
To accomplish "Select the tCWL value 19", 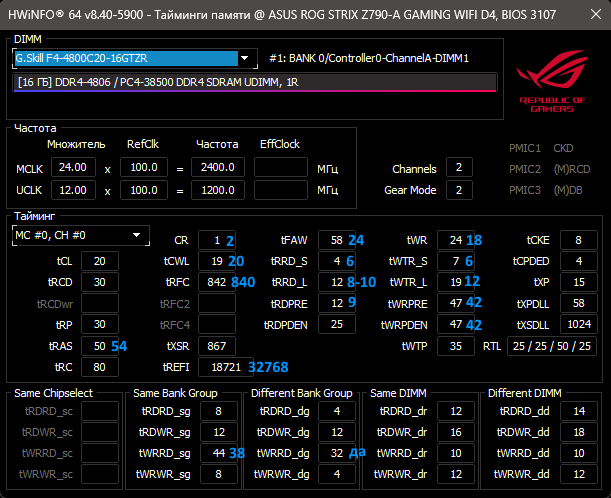I will (x=217, y=261).
